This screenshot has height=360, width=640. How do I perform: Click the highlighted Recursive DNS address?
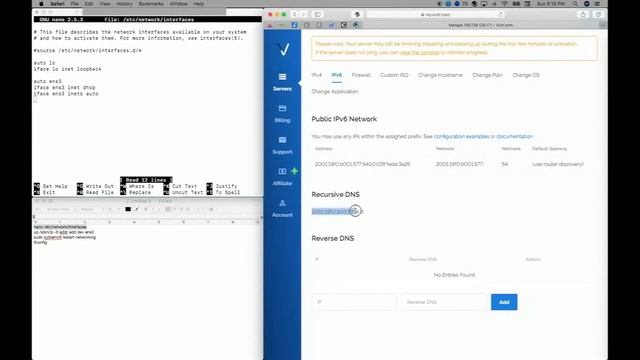pyautogui.click(x=337, y=211)
